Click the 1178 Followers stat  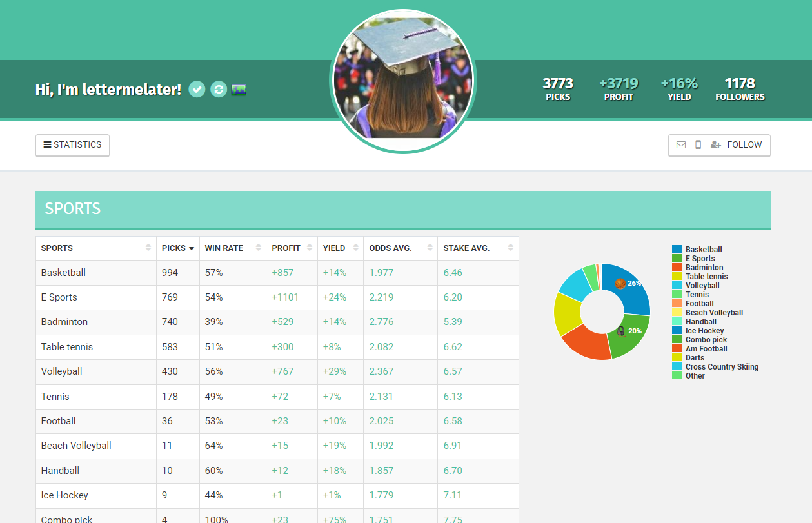point(740,89)
